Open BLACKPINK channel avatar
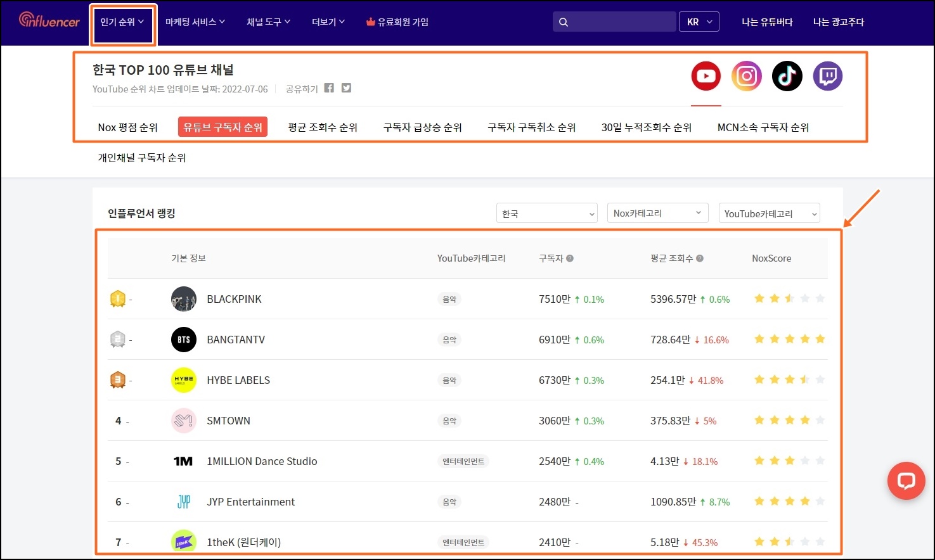Screen dimensions: 935x560 (184, 299)
